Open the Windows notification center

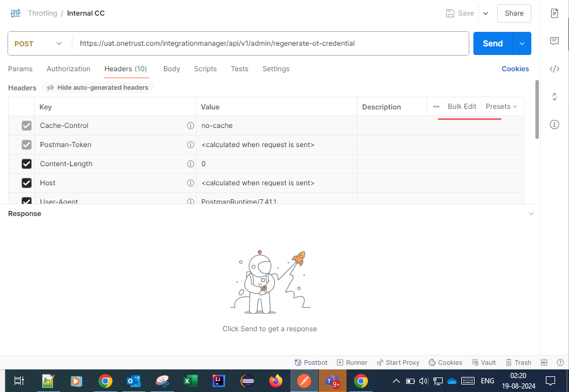click(x=550, y=381)
